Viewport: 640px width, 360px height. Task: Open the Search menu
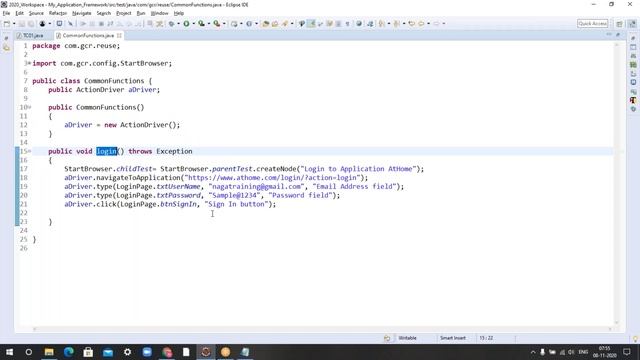pyautogui.click(x=104, y=13)
